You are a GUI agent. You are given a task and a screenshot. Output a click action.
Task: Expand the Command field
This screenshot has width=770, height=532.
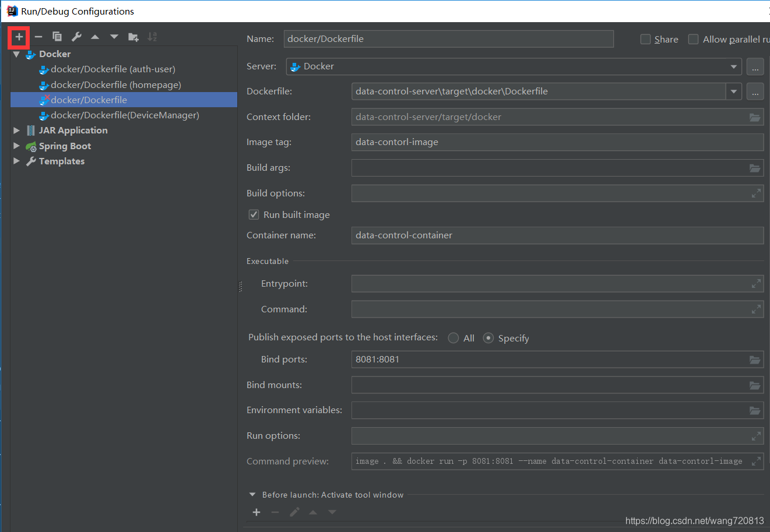(x=756, y=309)
